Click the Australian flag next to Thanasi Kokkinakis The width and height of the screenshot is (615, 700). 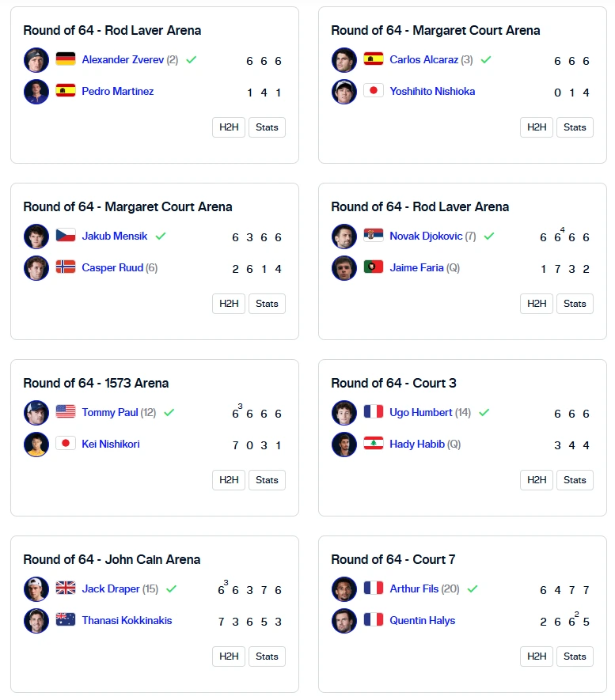click(66, 619)
